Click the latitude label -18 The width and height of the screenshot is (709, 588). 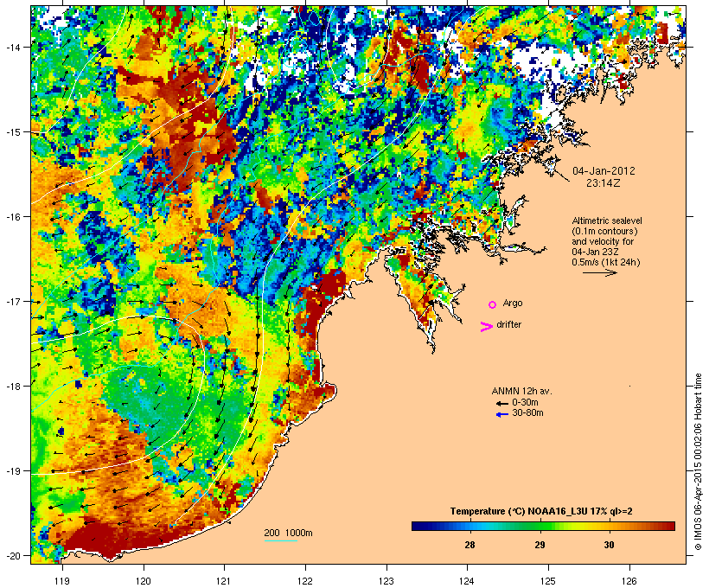[13, 387]
